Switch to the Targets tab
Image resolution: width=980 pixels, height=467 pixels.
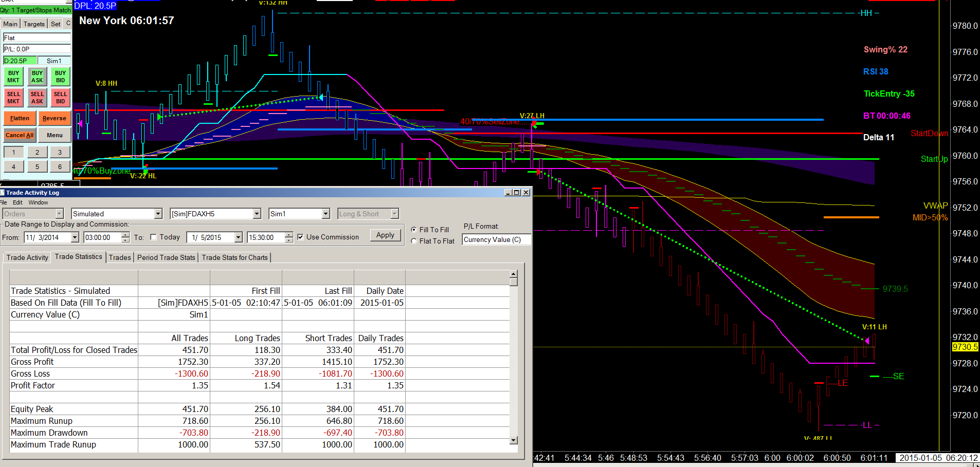tap(34, 24)
